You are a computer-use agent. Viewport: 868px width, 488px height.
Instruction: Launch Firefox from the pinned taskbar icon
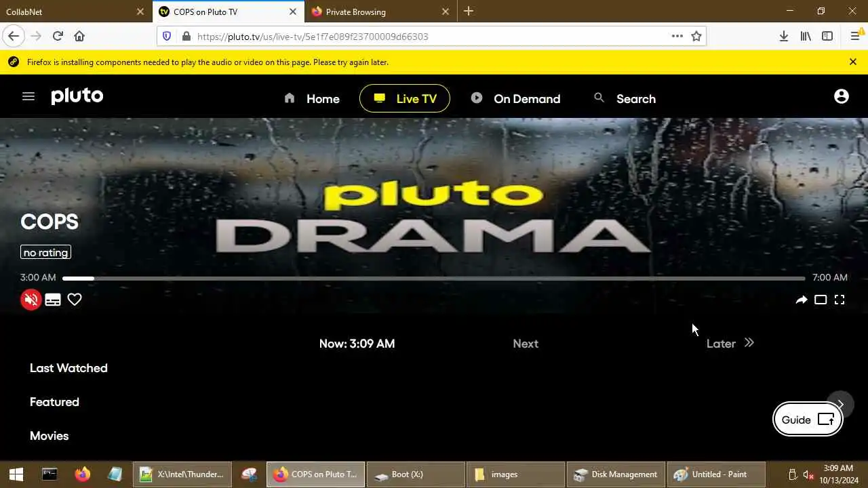pyautogui.click(x=83, y=474)
